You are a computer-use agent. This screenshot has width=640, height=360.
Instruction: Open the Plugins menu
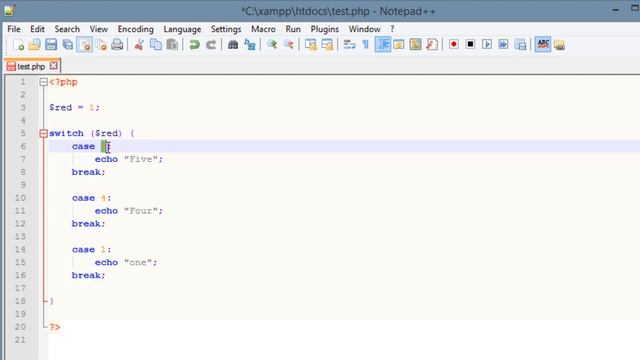(324, 29)
